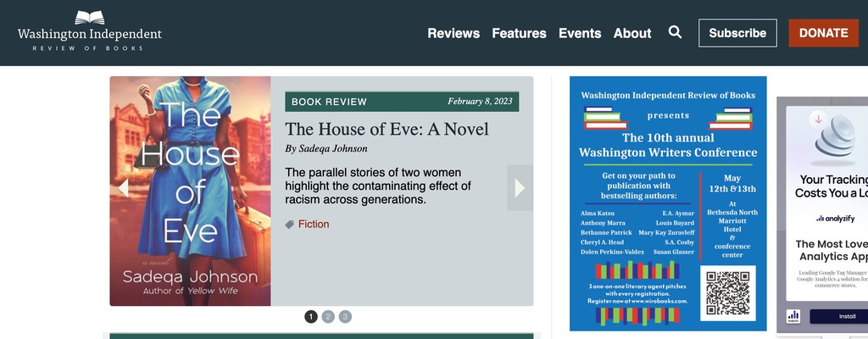Click the DONATE button
The width and height of the screenshot is (868, 339).
(823, 33)
